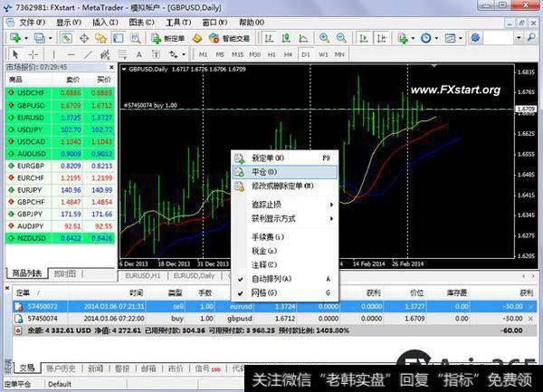This screenshot has width=543, height=392.
Task: Open the new chart dropdown arrow
Action: click(x=26, y=38)
